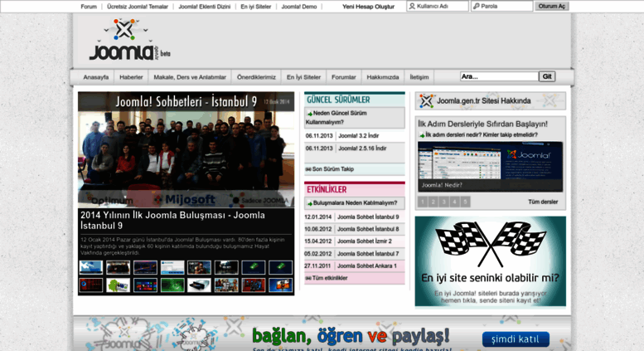The width and height of the screenshot is (644, 351).
Task: Open Joomla! 2.5.16 İndir link
Action: click(362, 149)
